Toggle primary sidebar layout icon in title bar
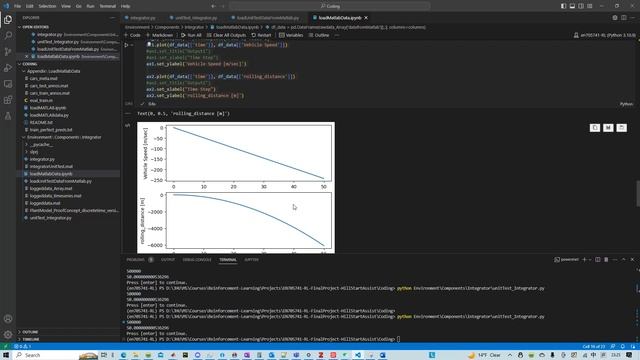This screenshot has height=360, width=640. pyautogui.click(x=563, y=6)
